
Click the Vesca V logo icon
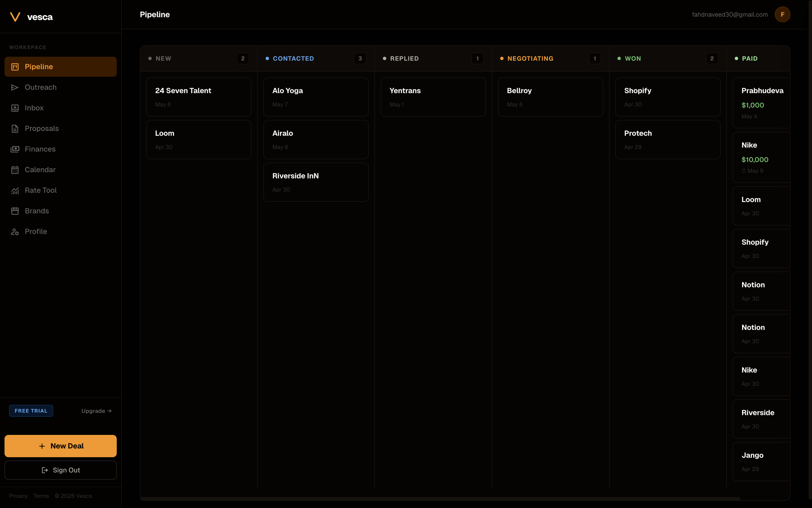[x=15, y=17]
